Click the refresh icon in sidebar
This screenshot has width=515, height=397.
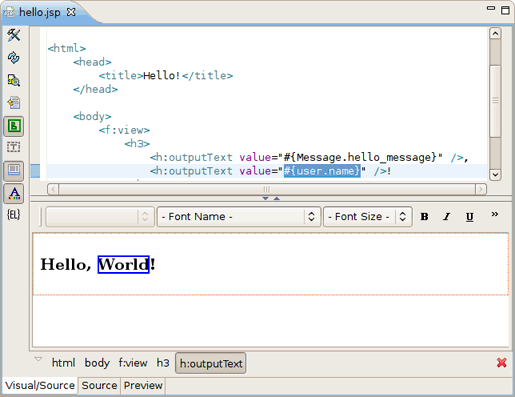[x=14, y=57]
